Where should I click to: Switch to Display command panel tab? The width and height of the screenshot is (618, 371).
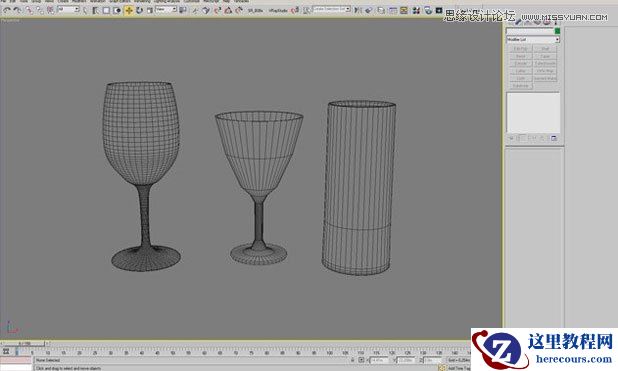(546, 22)
